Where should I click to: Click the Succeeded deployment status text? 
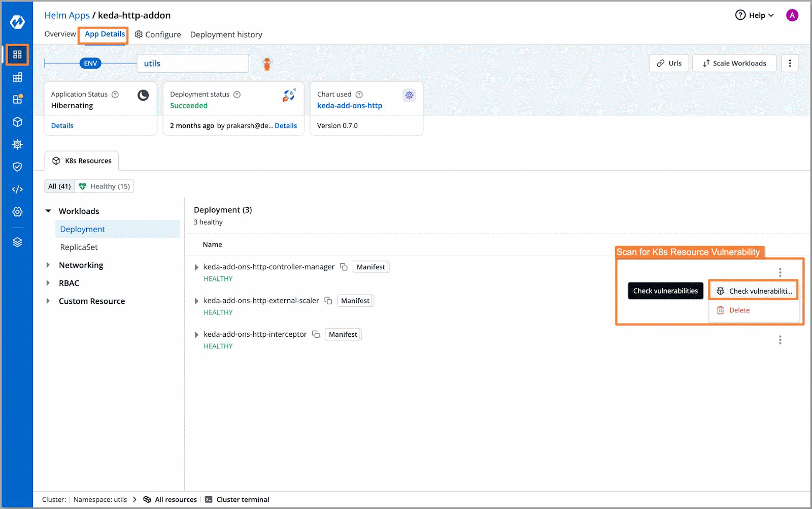pyautogui.click(x=189, y=106)
